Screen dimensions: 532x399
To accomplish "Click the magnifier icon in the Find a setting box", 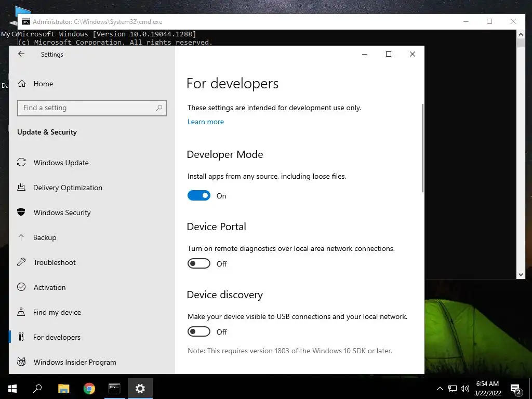I will point(159,108).
